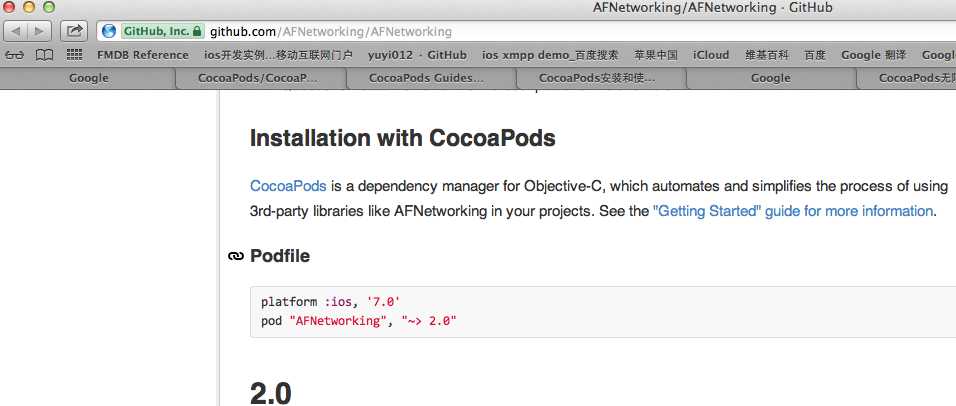Minimize the window with yellow button

[29, 7]
